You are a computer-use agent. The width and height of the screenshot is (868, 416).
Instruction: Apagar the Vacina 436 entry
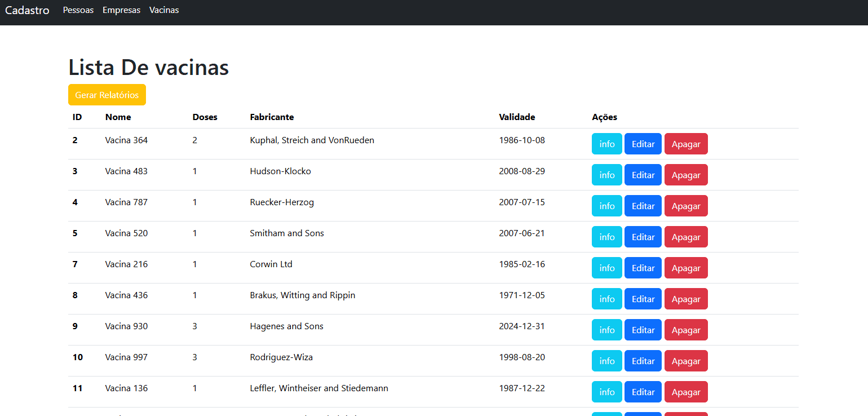coord(686,299)
